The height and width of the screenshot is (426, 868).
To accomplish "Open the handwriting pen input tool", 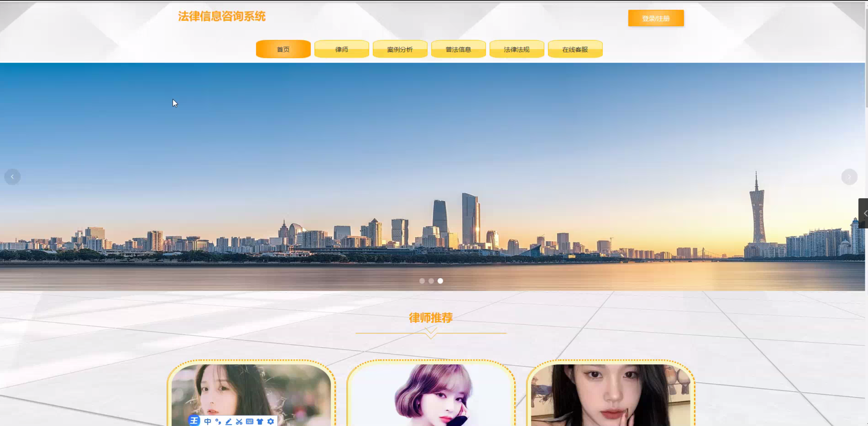I will (228, 421).
